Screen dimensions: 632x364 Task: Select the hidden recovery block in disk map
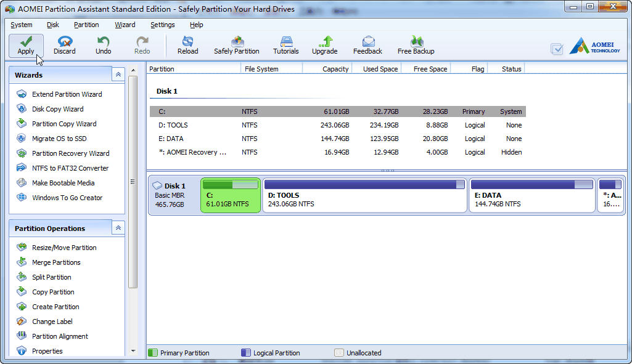610,195
